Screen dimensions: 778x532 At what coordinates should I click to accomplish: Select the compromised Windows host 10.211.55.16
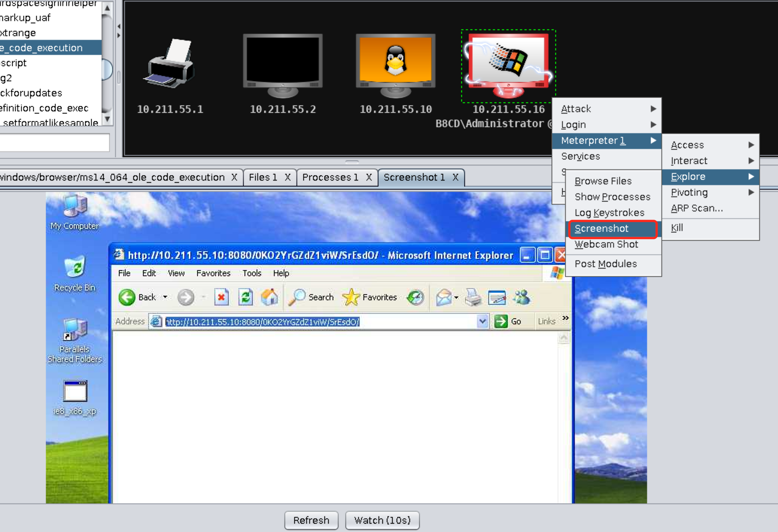[508, 66]
